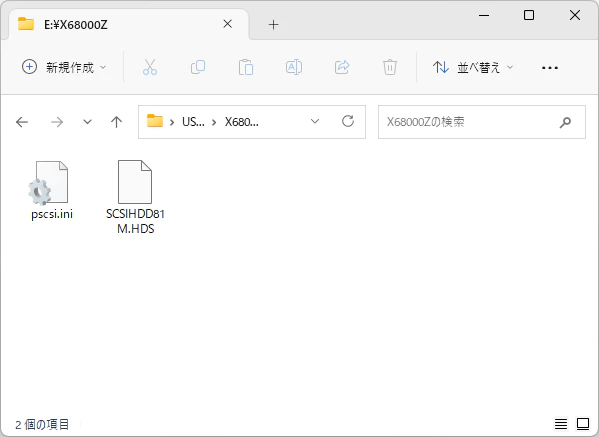The height and width of the screenshot is (437, 599).
Task: Go back with the left arrow
Action: click(x=22, y=122)
